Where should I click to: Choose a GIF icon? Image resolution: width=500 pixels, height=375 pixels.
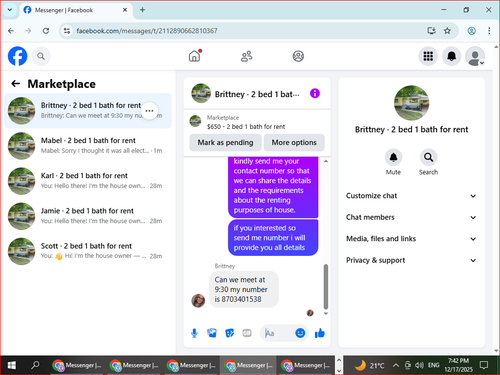coord(247,333)
